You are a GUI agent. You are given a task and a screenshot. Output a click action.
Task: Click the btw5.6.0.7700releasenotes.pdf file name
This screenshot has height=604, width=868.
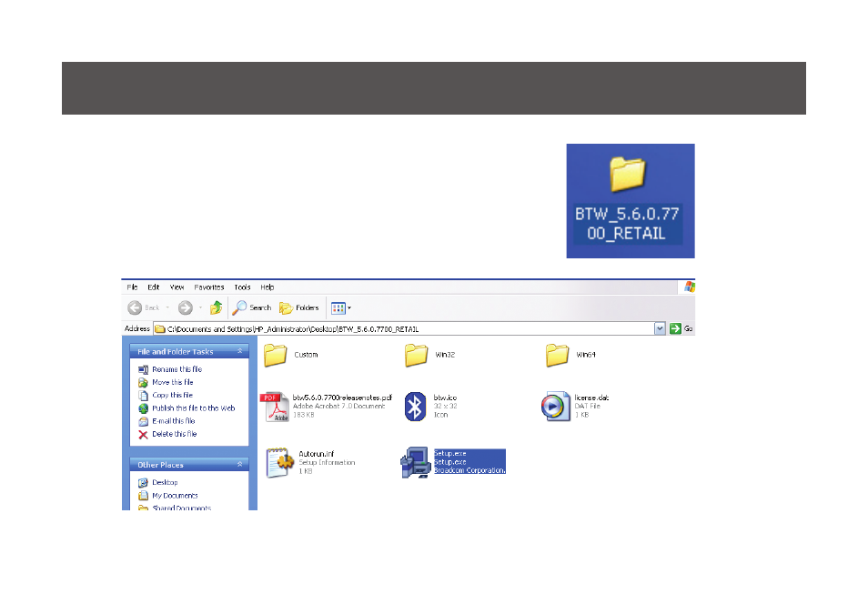pyautogui.click(x=342, y=398)
